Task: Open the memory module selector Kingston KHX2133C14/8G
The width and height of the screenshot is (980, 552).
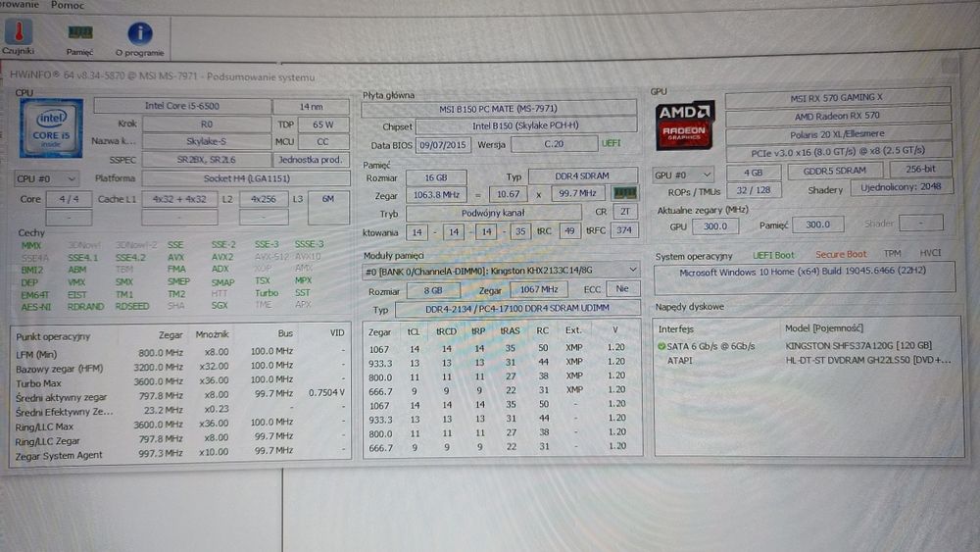Action: pyautogui.click(x=501, y=270)
